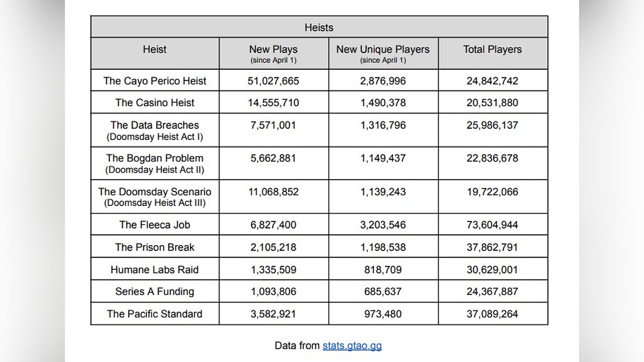Select The Doomsday Scenario cell

pyautogui.click(x=155, y=192)
